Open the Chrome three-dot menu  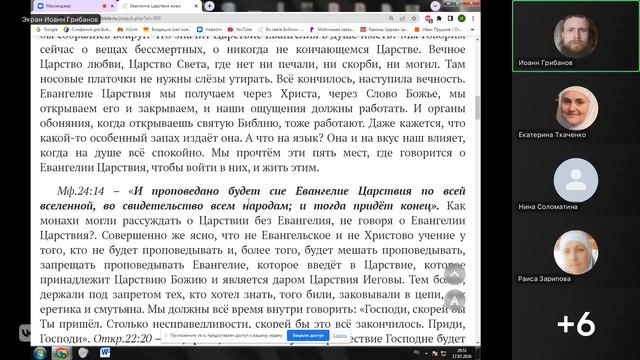pyautogui.click(x=473, y=18)
